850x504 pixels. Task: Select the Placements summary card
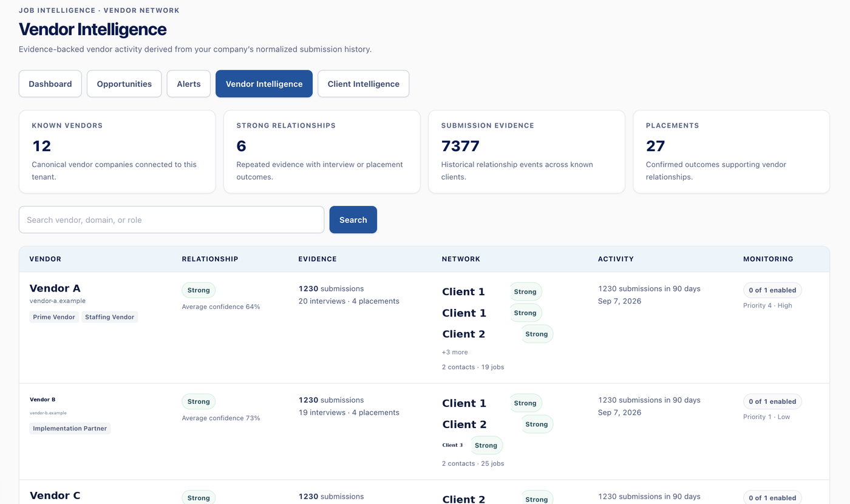pyautogui.click(x=732, y=152)
